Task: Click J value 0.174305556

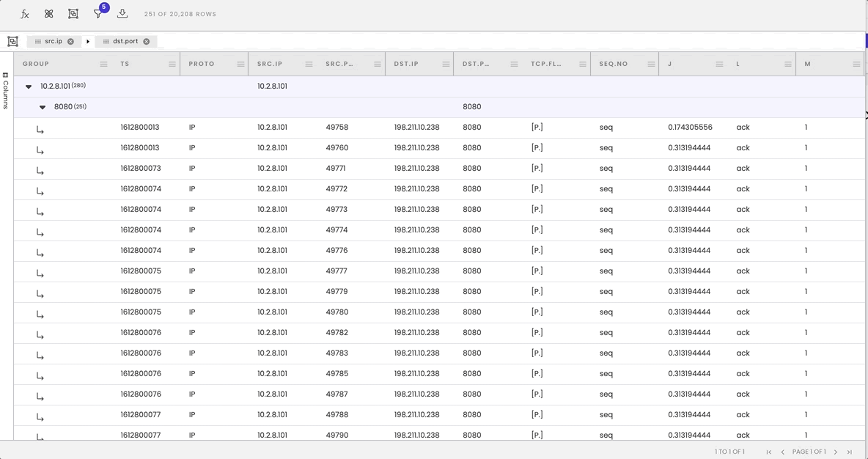Action: point(691,128)
